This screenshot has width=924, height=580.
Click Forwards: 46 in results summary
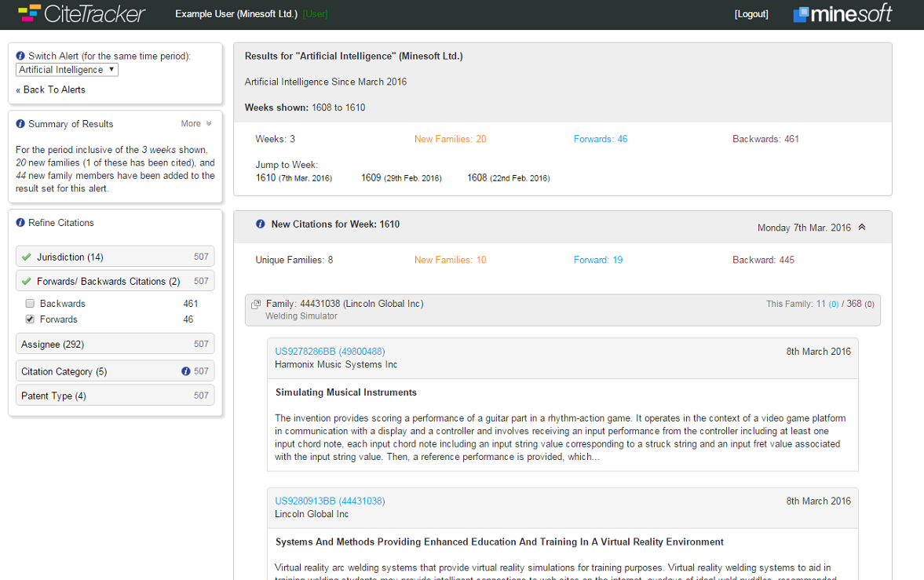tap(601, 139)
